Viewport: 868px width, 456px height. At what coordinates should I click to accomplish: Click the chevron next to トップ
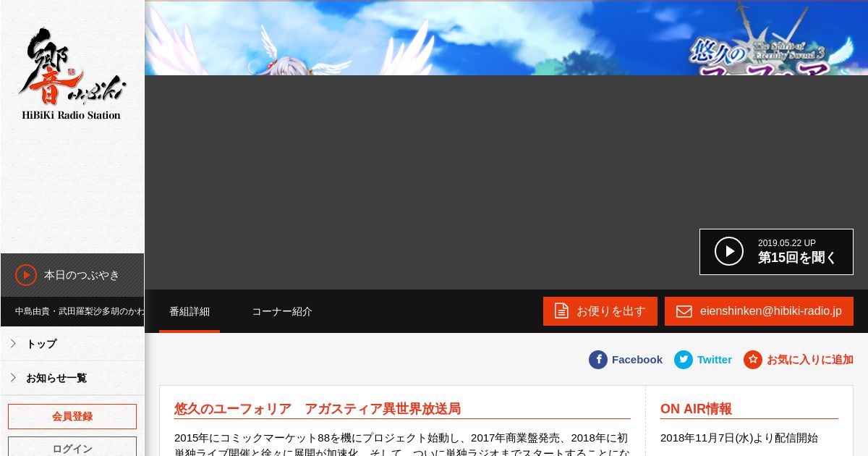point(13,344)
